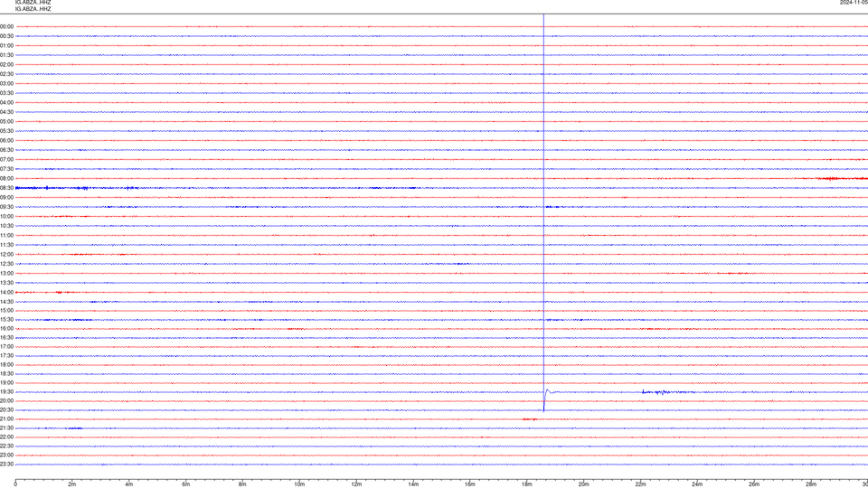Click the 2m tick label on the axis
This screenshot has height=488, width=868.
[x=72, y=484]
